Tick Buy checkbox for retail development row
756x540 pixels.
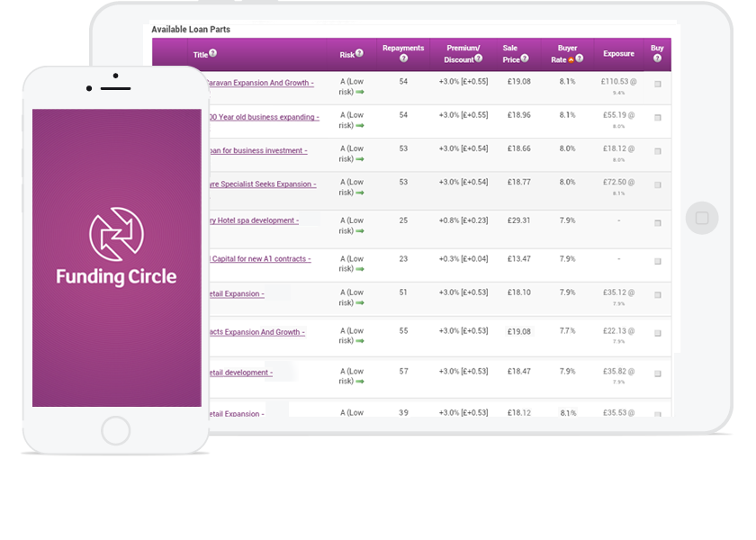658,373
